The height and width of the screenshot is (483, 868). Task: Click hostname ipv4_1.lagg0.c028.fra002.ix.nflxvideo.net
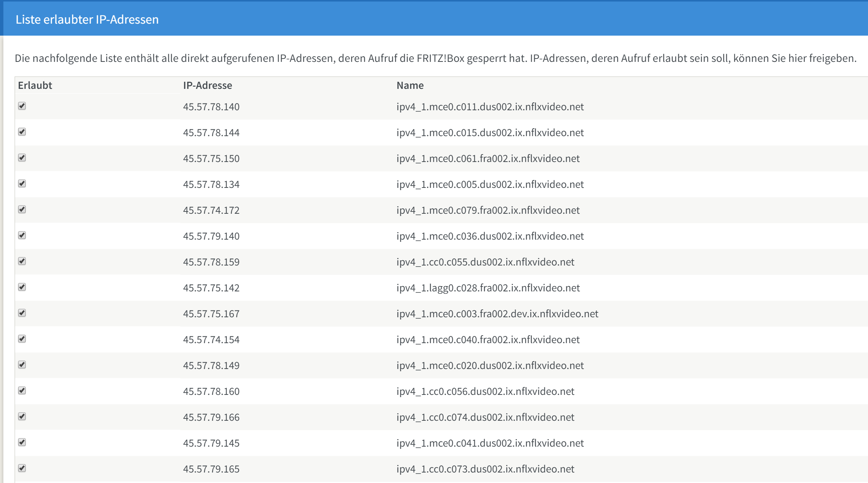click(x=488, y=288)
